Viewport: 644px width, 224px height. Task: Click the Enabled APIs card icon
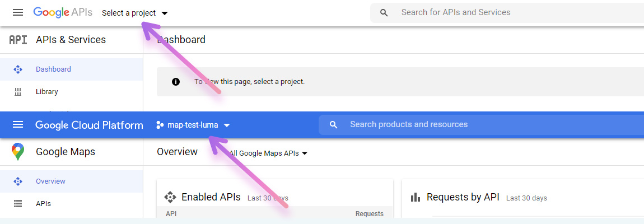pos(170,197)
